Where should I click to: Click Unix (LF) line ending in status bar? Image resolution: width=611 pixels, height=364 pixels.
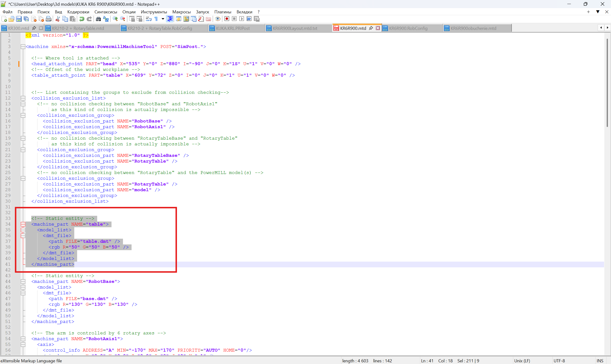coord(522,361)
